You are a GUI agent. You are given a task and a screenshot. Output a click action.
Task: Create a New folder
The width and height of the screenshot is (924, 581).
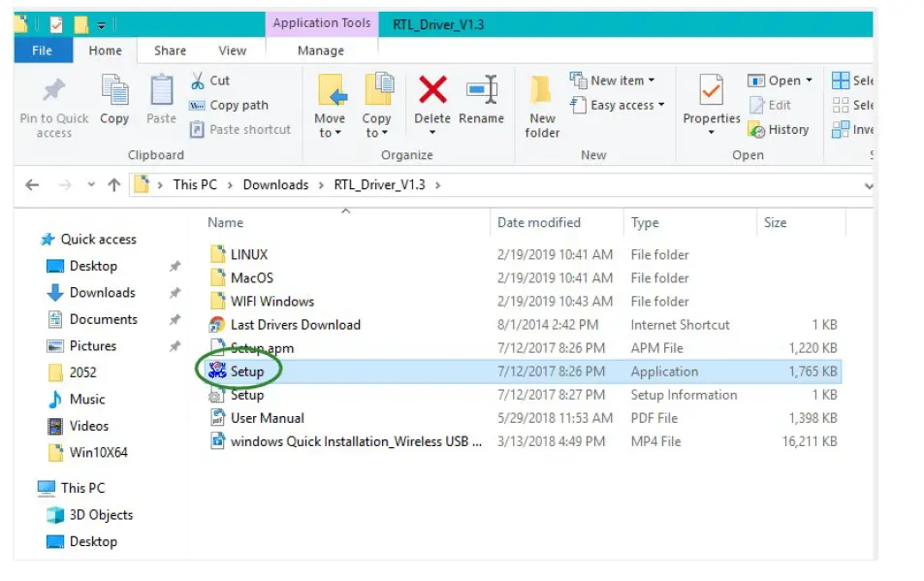pyautogui.click(x=542, y=107)
